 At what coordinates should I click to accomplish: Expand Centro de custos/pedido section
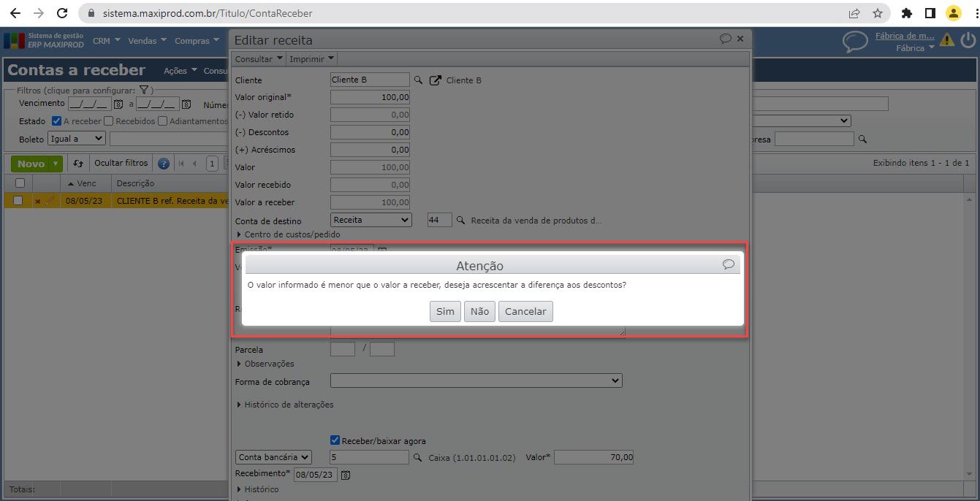pyautogui.click(x=289, y=234)
